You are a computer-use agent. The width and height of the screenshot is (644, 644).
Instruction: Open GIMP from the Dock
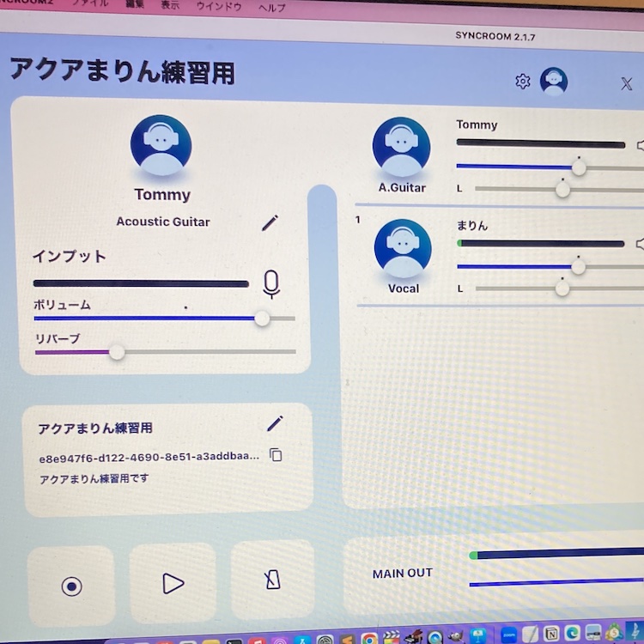pos(455,636)
